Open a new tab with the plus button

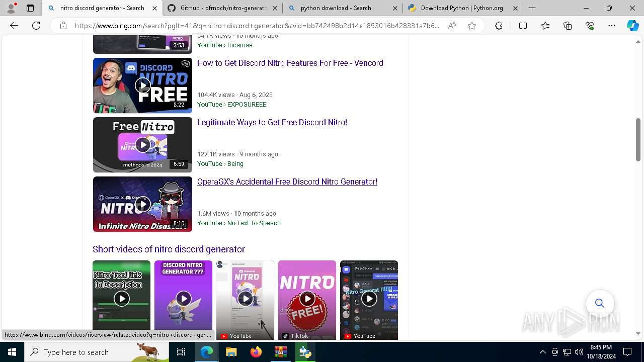pos(532,8)
